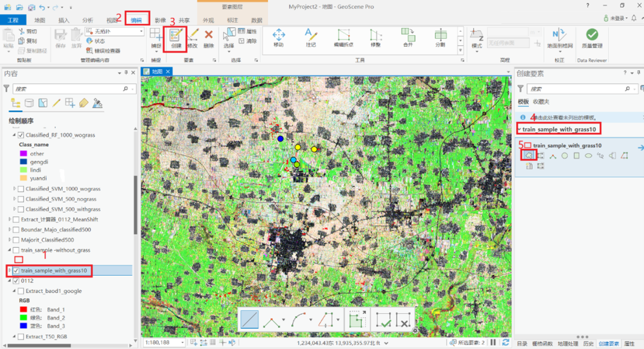
Task: Select the polygon construction tool in template
Action: (528, 155)
